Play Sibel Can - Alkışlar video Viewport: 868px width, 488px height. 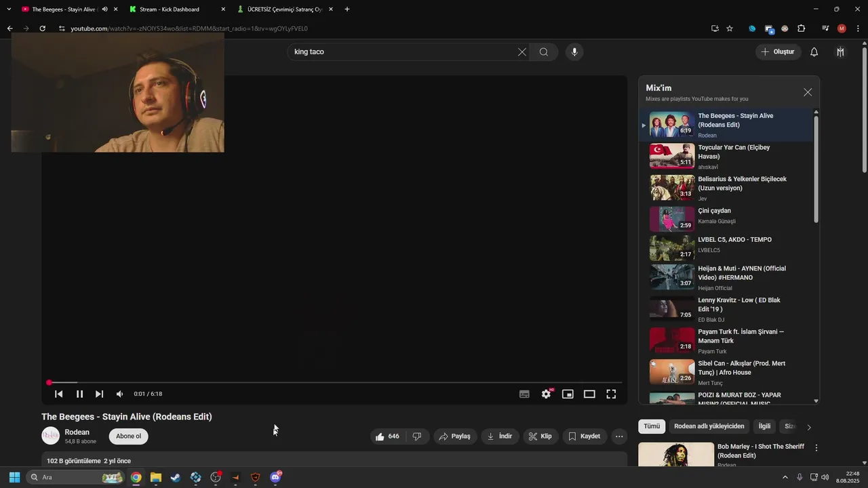[726, 373]
